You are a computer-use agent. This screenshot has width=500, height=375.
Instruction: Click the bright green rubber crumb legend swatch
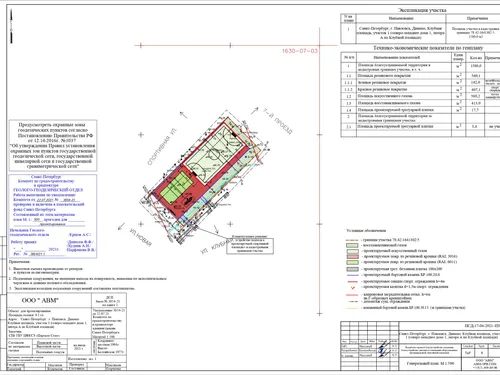[x=352, y=262]
